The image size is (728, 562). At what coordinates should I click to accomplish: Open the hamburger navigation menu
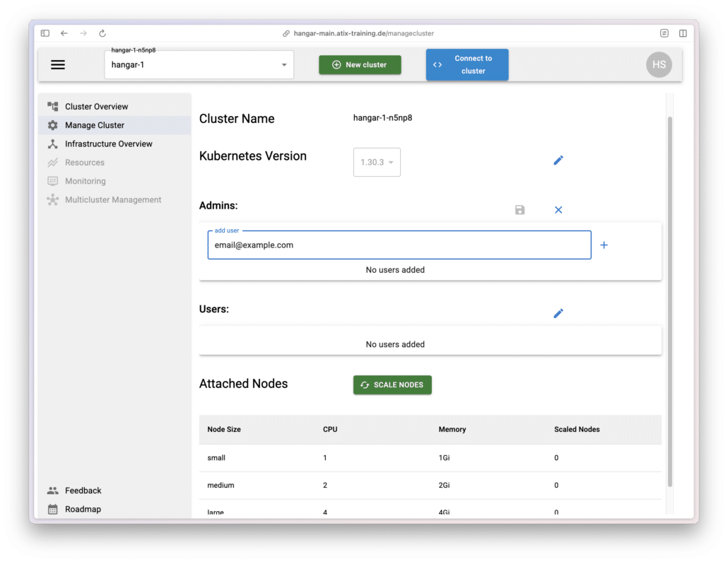click(58, 65)
